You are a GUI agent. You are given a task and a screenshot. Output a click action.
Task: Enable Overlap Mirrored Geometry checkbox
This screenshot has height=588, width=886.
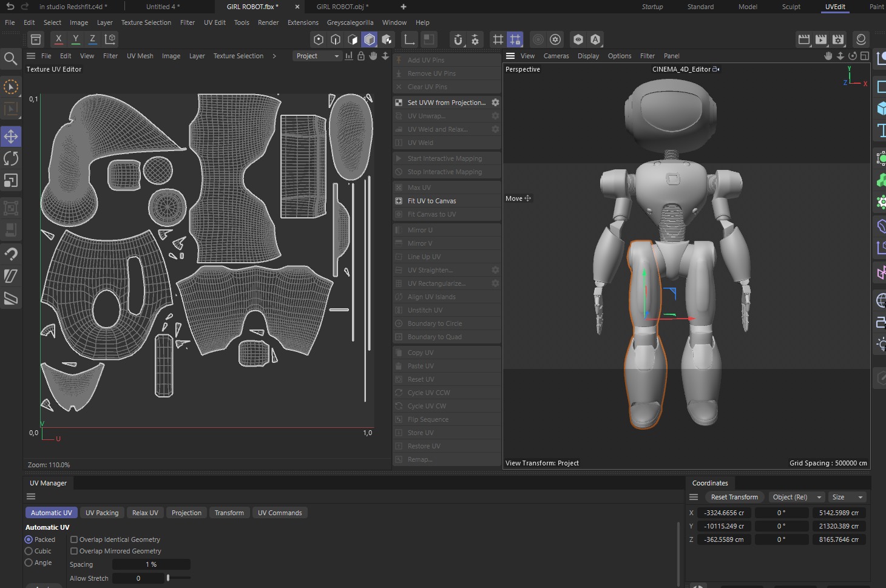point(74,551)
